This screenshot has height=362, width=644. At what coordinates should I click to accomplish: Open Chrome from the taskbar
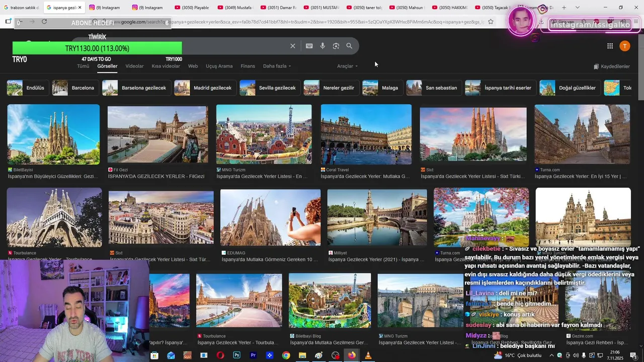[286, 355]
